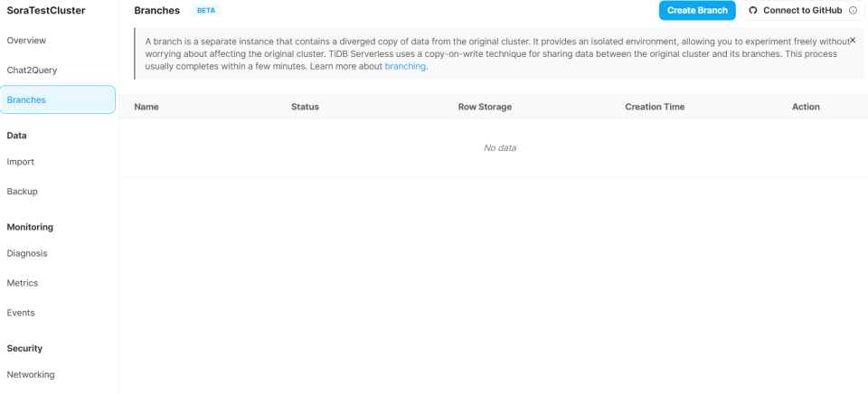The height and width of the screenshot is (394, 868).
Task: Click the Status column header
Action: [x=305, y=107]
